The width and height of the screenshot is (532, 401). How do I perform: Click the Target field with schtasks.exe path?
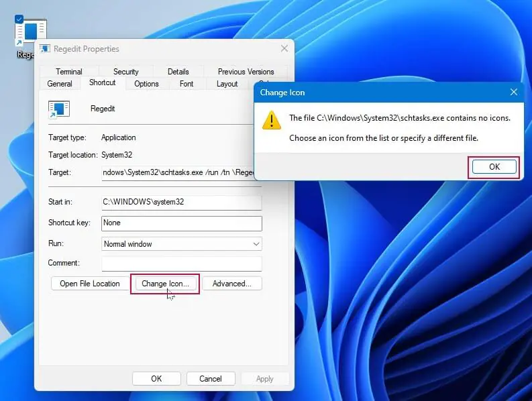(x=178, y=173)
